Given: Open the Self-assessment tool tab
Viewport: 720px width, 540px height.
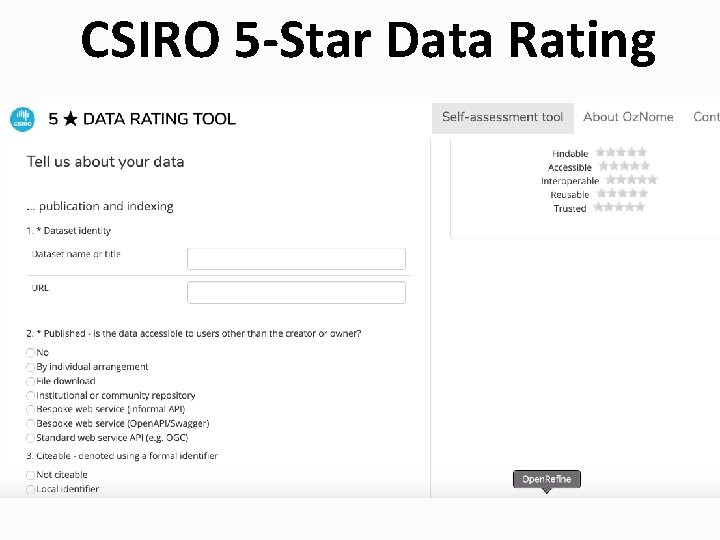Looking at the screenshot, I should coord(503,118).
